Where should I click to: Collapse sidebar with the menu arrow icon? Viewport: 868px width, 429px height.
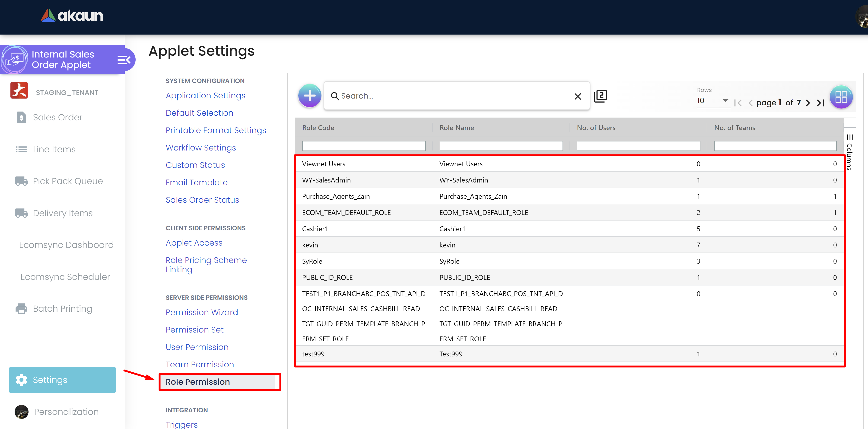coord(124,60)
